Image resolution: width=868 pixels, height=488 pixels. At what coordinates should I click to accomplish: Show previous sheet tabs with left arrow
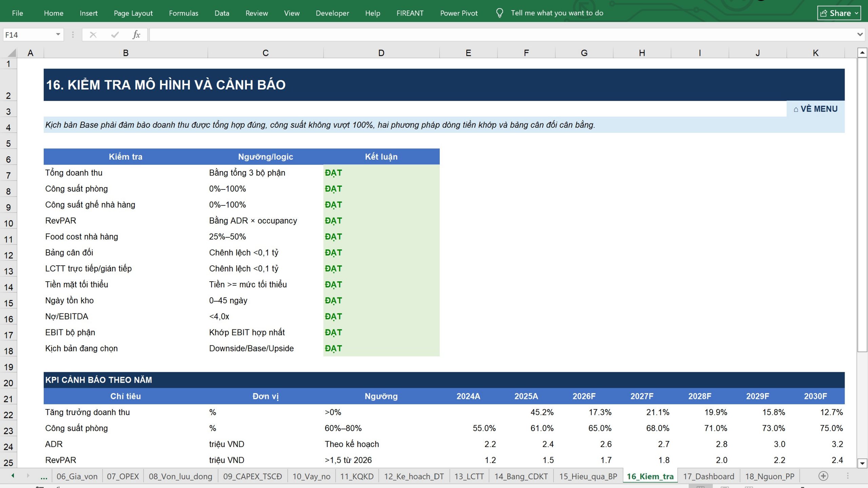click(13, 476)
